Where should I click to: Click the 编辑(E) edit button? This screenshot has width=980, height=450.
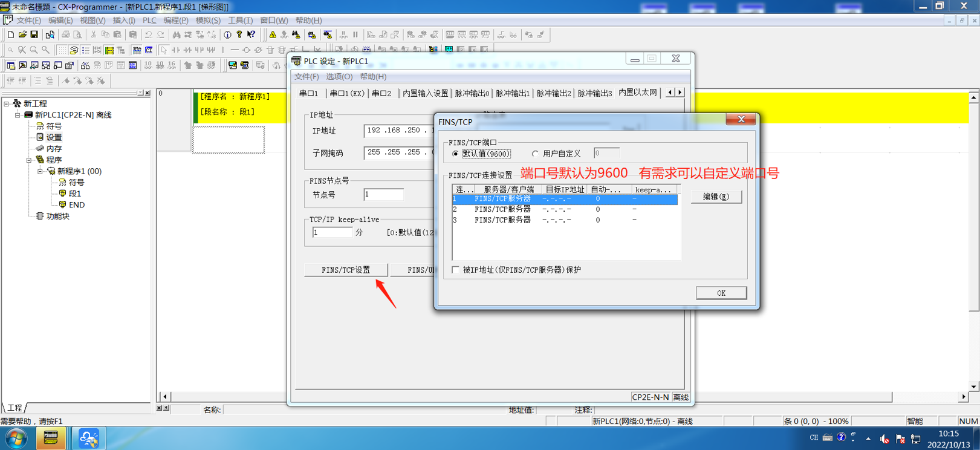point(716,197)
